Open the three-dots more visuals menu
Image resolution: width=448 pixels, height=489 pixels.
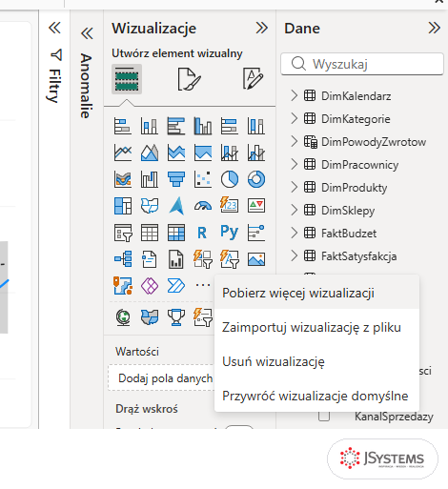point(203,285)
